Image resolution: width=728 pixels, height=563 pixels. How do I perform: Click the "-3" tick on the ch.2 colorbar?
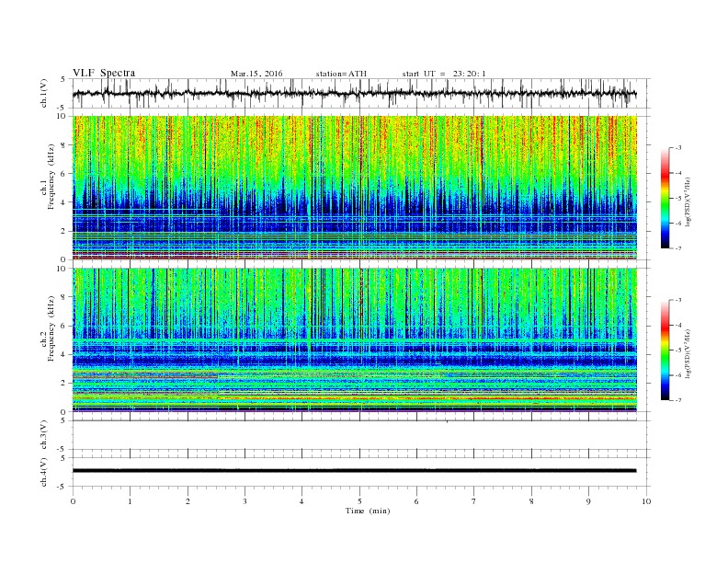[677, 300]
